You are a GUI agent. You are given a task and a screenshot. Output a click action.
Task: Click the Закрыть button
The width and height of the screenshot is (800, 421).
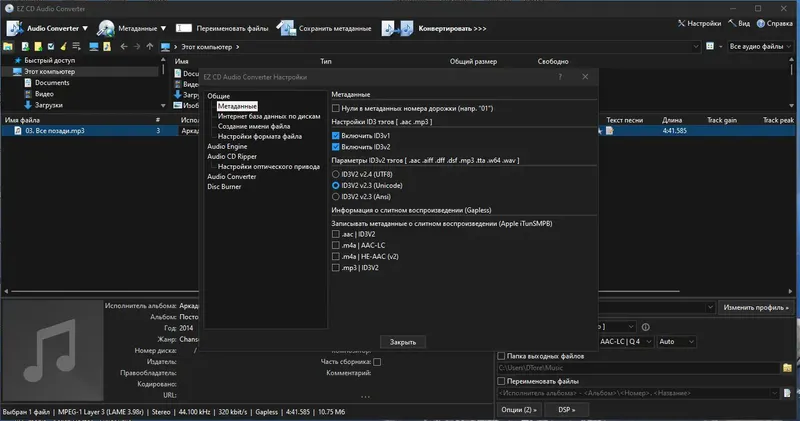tap(403, 342)
